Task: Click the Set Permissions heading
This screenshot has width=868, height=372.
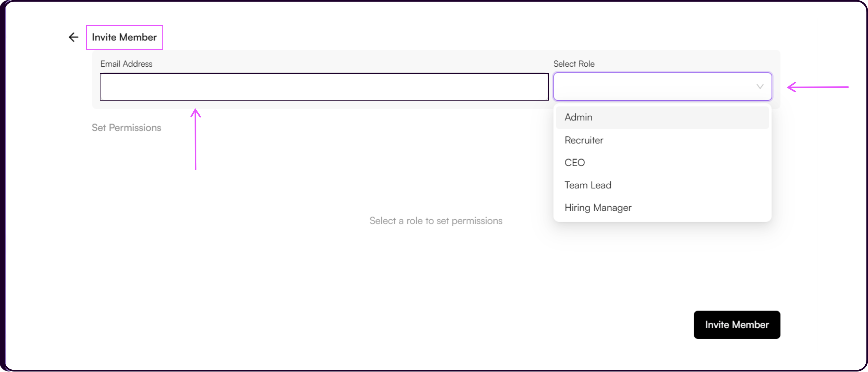Action: pyautogui.click(x=126, y=127)
